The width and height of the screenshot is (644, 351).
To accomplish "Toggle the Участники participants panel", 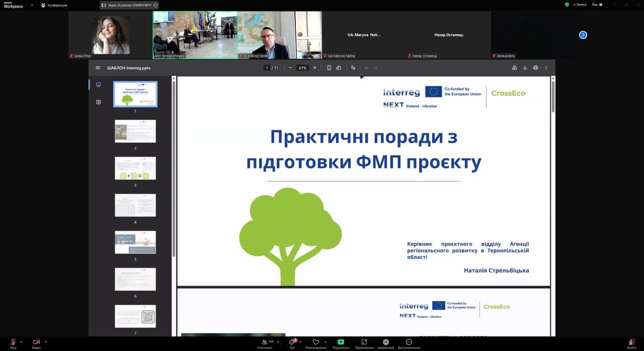I will (x=265, y=343).
